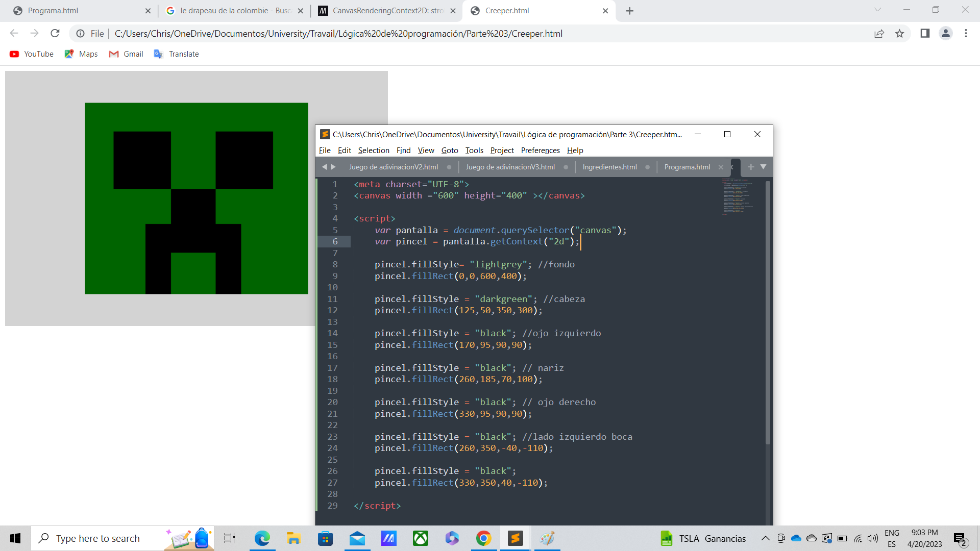980x551 pixels.
Task: Open Sublime tab list dropdown triangle
Action: click(763, 167)
